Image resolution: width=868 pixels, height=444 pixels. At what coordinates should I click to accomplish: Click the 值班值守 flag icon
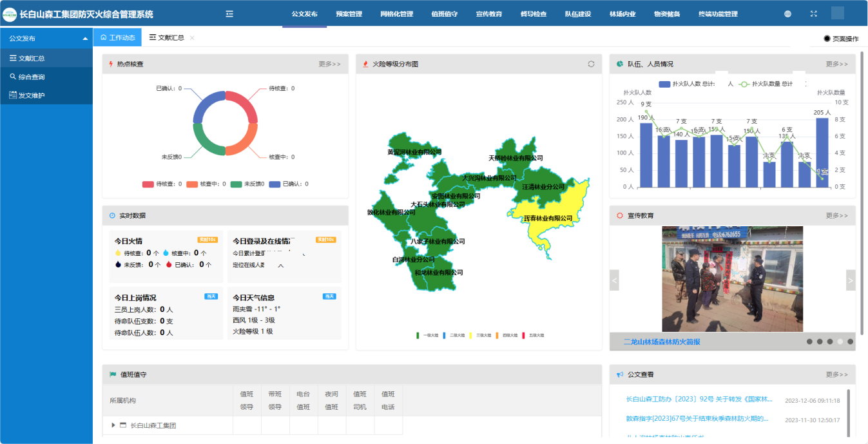click(113, 374)
